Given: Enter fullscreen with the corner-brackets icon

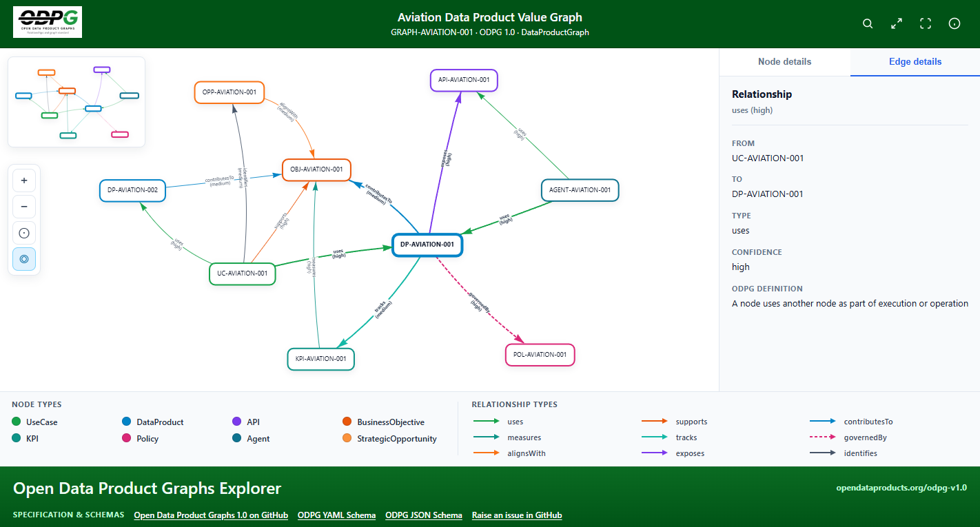Looking at the screenshot, I should point(926,24).
